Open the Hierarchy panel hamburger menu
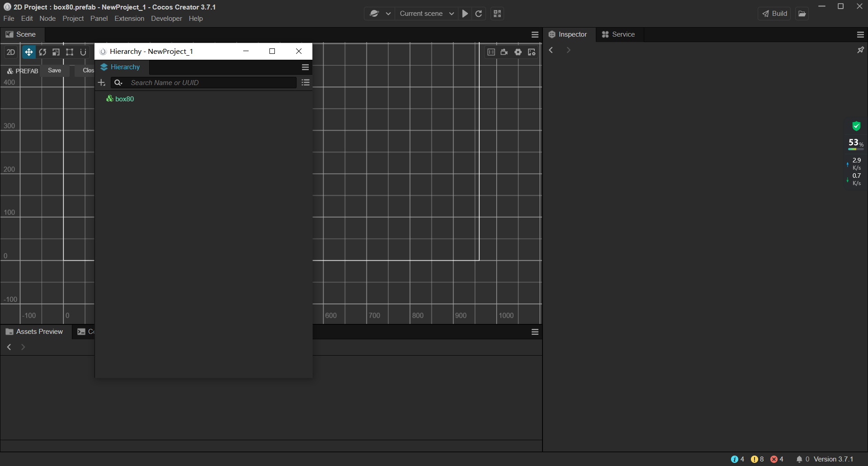The height and width of the screenshot is (466, 868). point(305,67)
